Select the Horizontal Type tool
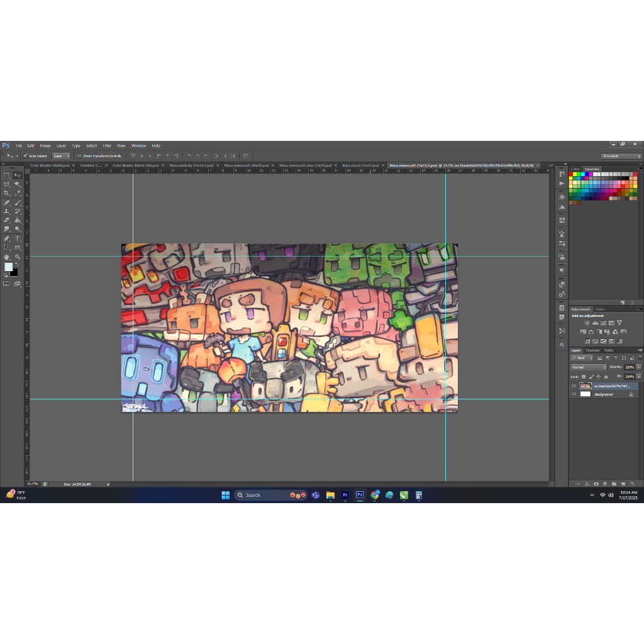The height and width of the screenshot is (644, 644). tap(18, 239)
